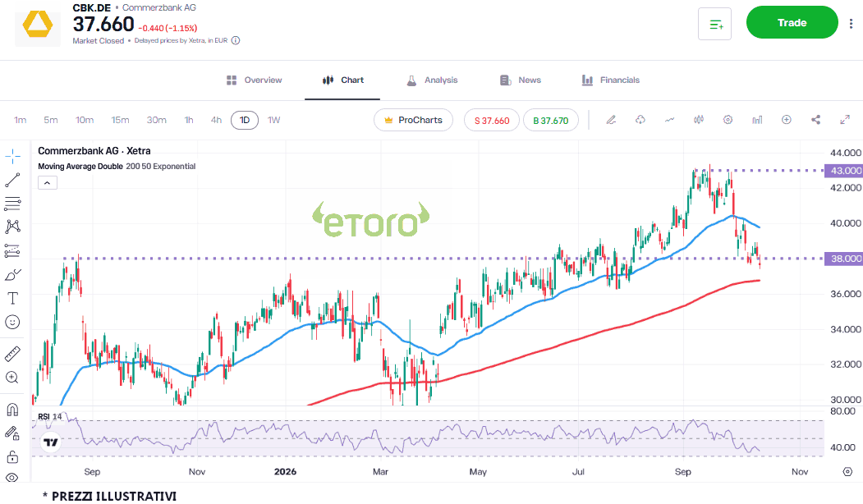The width and height of the screenshot is (863, 504).
Task: Select the trend line drawing tool
Action: [x=12, y=180]
